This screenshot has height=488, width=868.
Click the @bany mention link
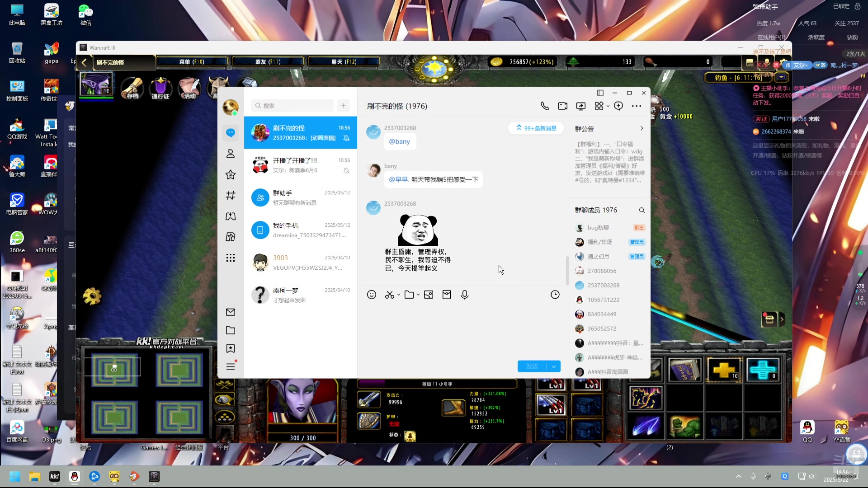(400, 141)
